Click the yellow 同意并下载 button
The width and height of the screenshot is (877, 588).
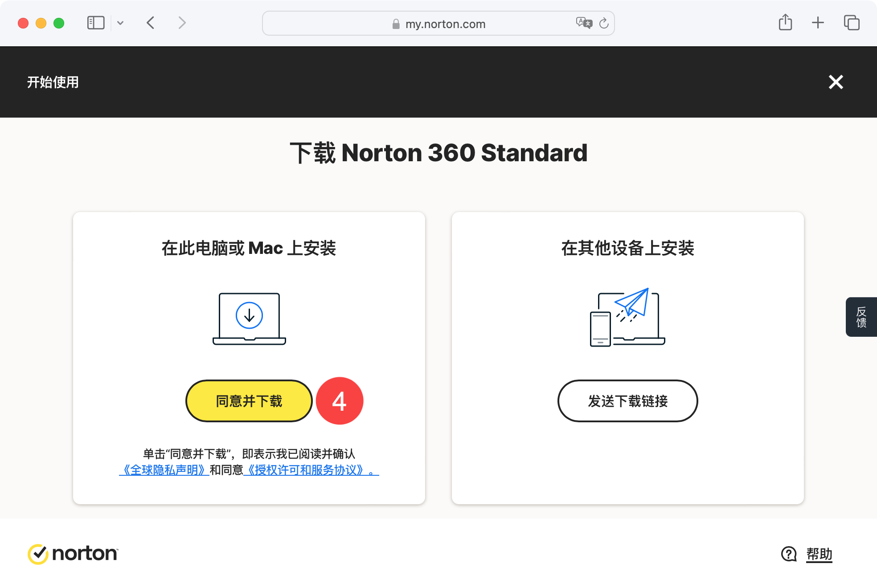pyautogui.click(x=249, y=401)
